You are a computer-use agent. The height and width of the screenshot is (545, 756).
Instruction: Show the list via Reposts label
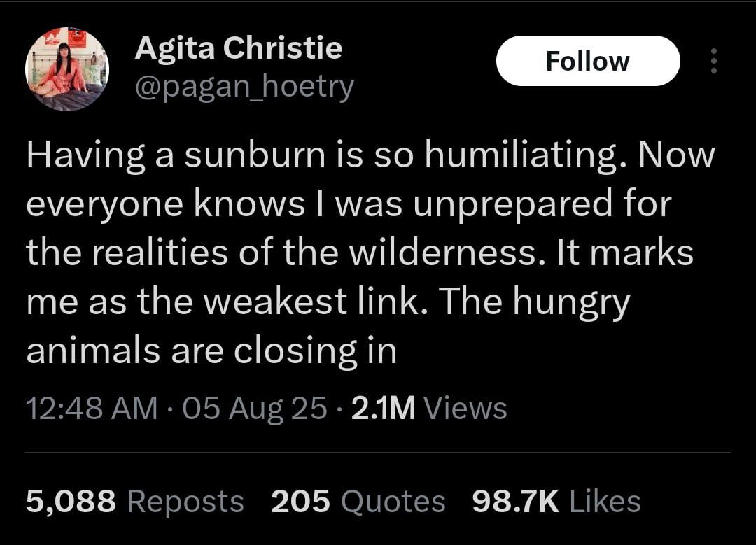(x=185, y=502)
